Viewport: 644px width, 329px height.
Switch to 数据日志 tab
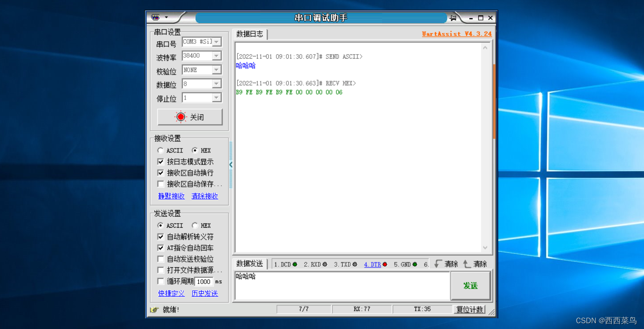pos(250,34)
